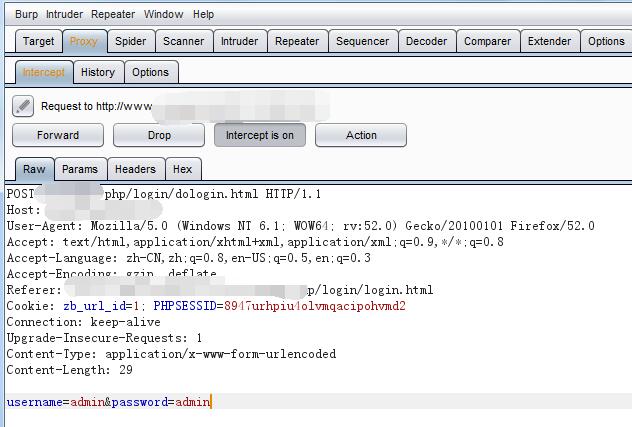Switch to the Scanner tab

pyautogui.click(x=184, y=41)
